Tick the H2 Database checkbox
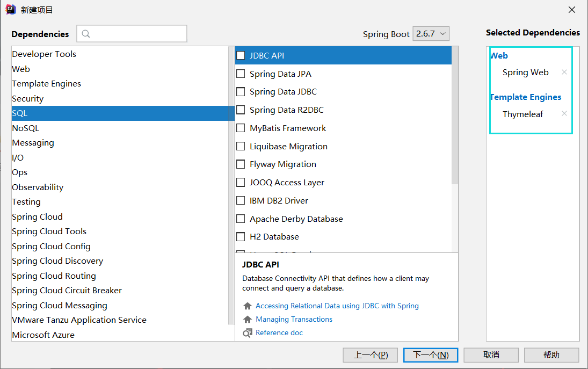This screenshot has height=369, width=588. (x=241, y=237)
